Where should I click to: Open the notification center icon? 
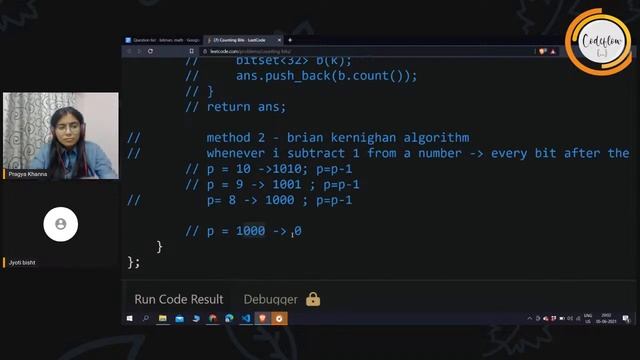(626, 318)
